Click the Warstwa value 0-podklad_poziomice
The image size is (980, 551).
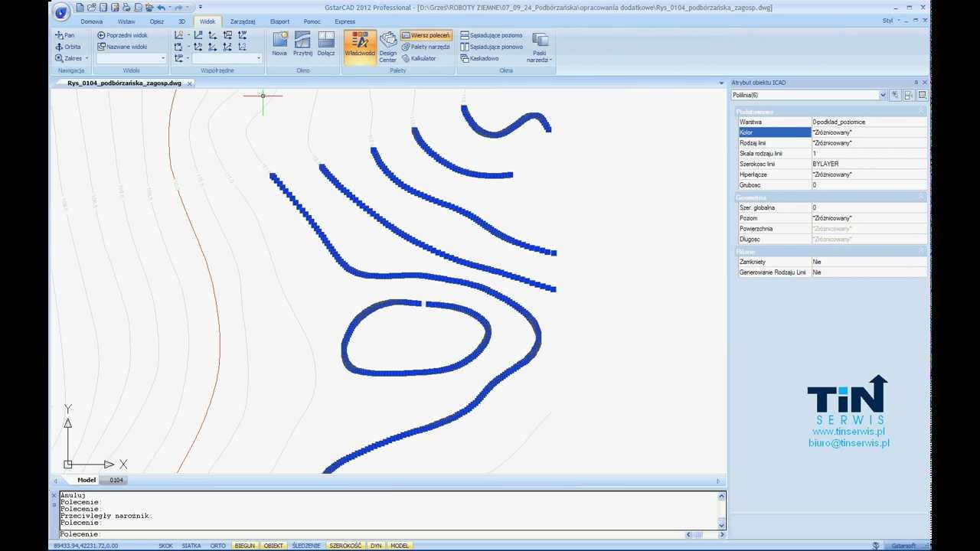point(869,122)
